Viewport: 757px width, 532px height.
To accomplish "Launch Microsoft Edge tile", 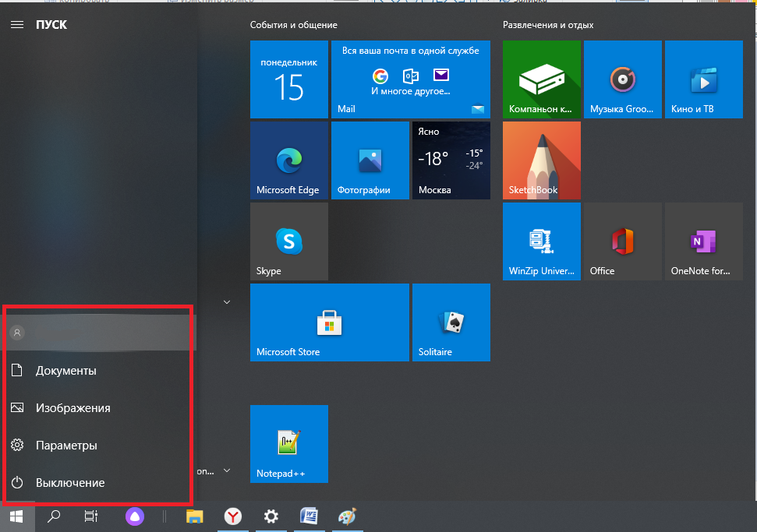I will coord(289,160).
